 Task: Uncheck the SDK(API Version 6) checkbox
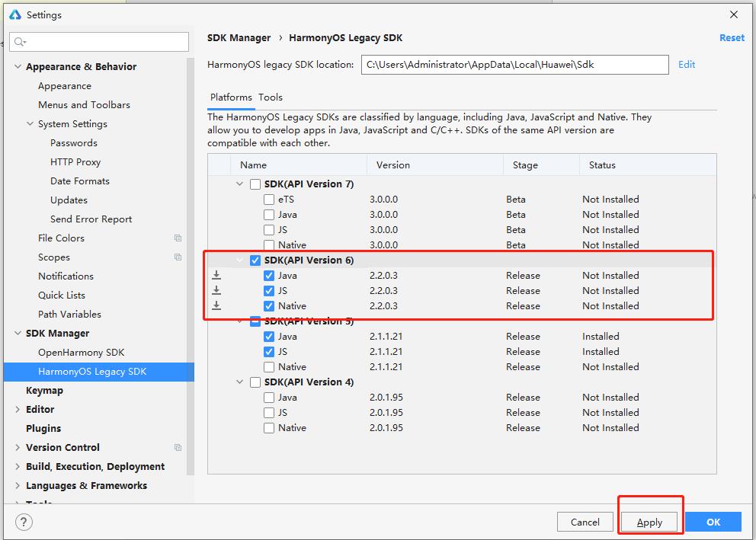(x=255, y=260)
